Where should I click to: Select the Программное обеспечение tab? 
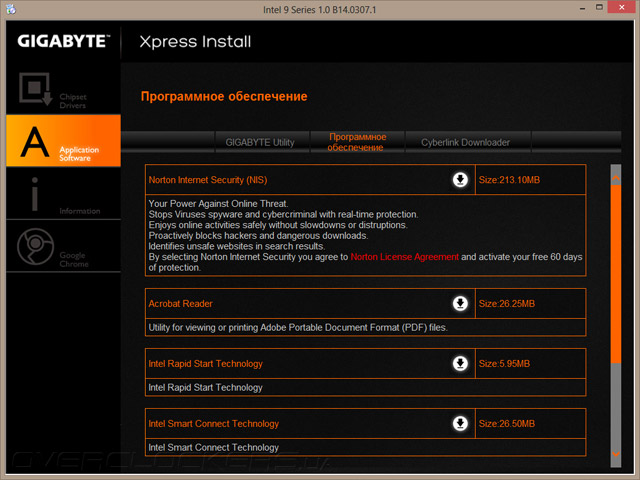click(357, 142)
